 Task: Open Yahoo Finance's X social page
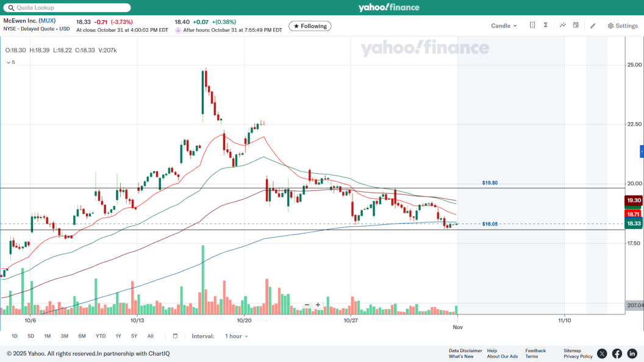pyautogui.click(x=602, y=353)
